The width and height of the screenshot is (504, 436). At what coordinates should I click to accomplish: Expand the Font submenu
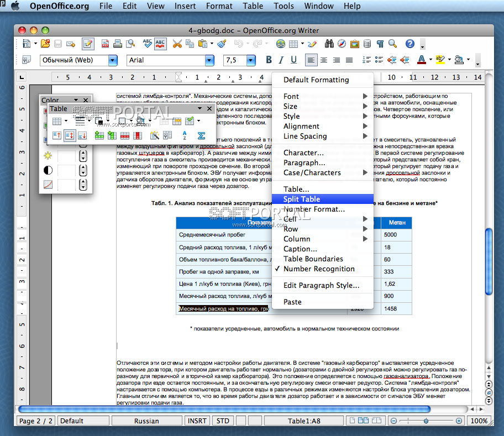(322, 96)
